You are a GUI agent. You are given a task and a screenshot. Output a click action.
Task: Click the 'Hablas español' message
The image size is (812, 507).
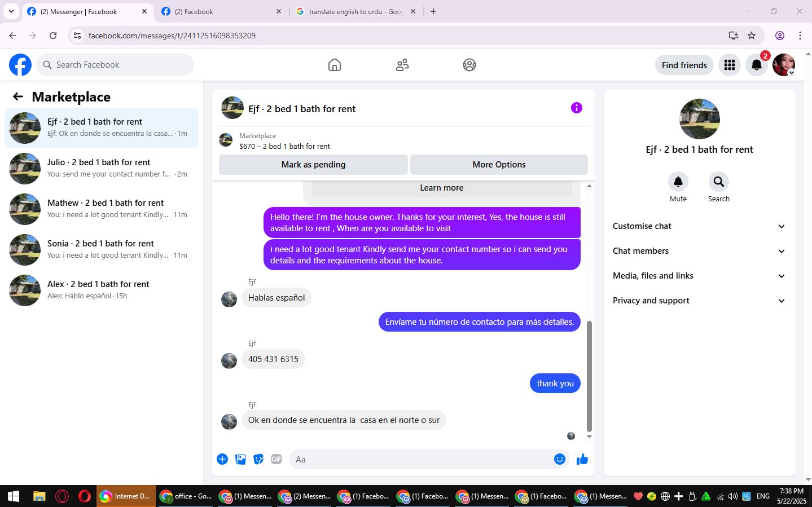(x=276, y=298)
